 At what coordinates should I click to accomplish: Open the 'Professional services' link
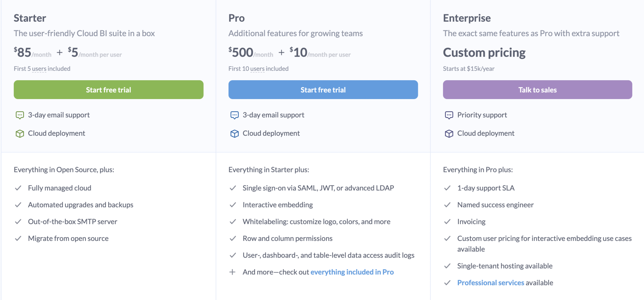(491, 282)
